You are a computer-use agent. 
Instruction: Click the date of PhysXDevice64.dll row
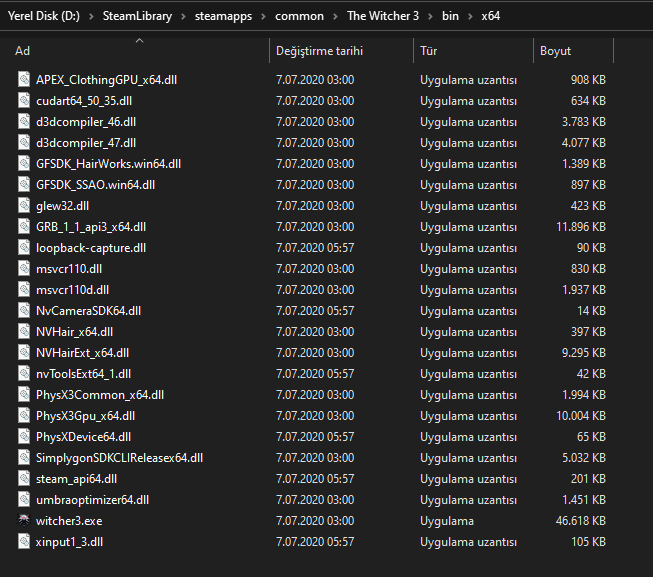(x=315, y=437)
